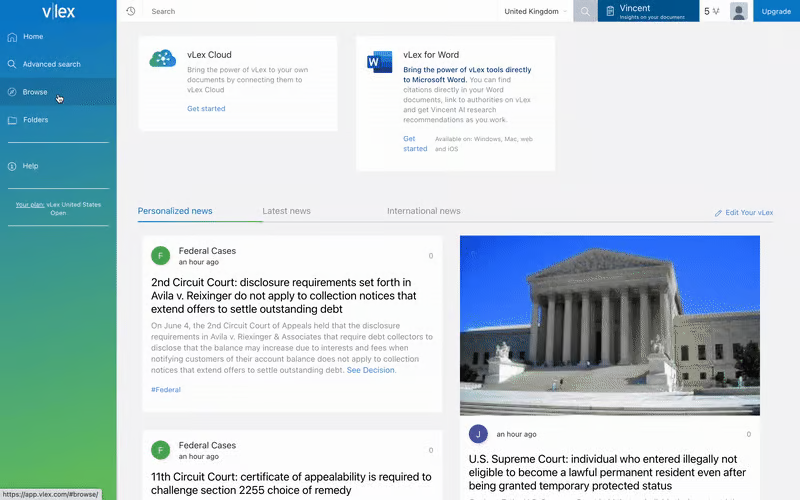The height and width of the screenshot is (500, 800).
Task: Switch to the International news tab
Action: pyautogui.click(x=423, y=211)
